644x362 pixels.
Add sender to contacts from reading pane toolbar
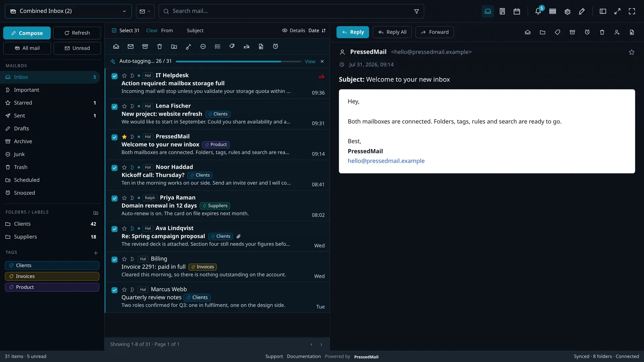pyautogui.click(x=617, y=32)
